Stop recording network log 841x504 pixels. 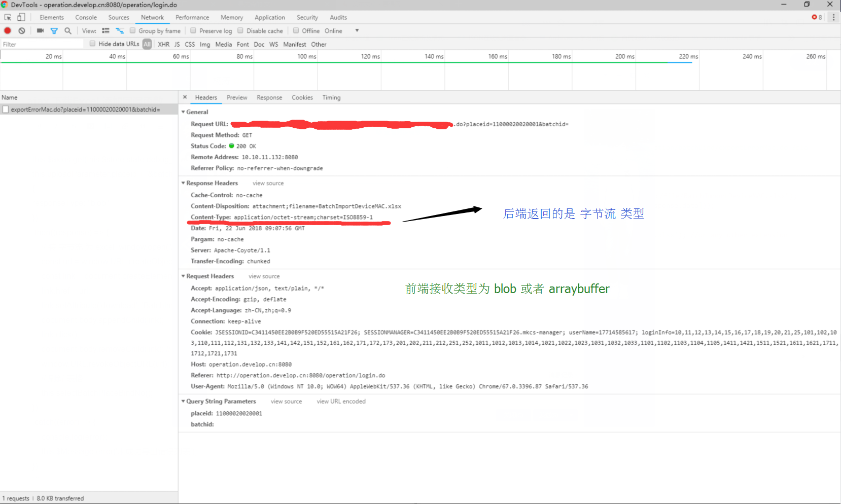8,31
